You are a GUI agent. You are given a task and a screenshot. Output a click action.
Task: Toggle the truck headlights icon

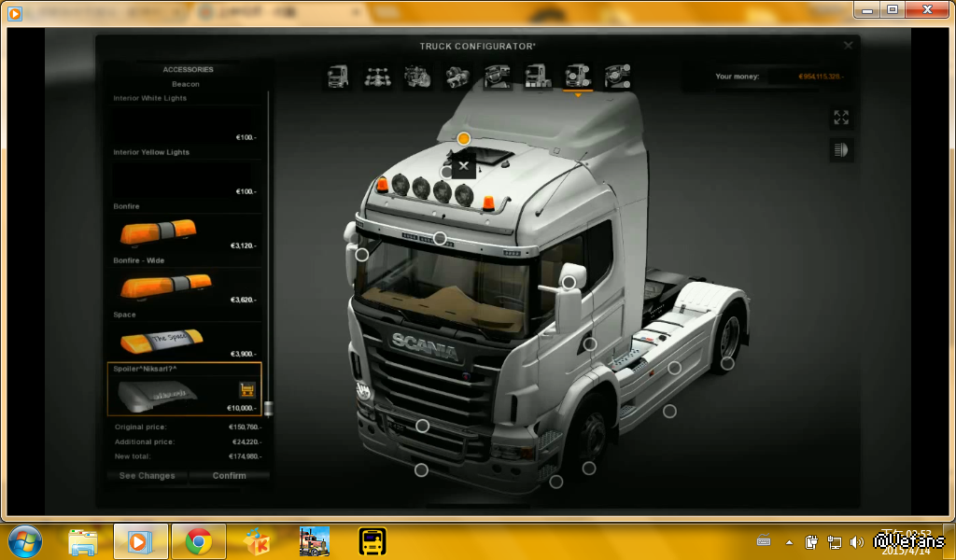[x=841, y=150]
